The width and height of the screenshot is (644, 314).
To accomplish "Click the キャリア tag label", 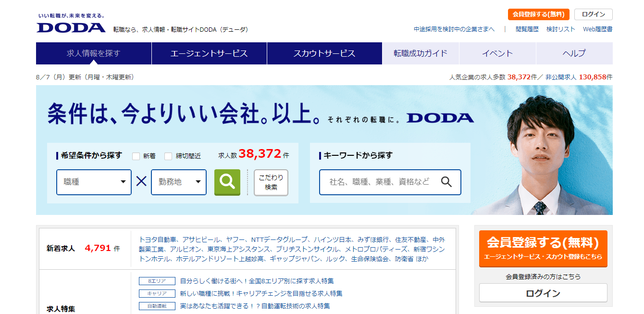I will (157, 294).
